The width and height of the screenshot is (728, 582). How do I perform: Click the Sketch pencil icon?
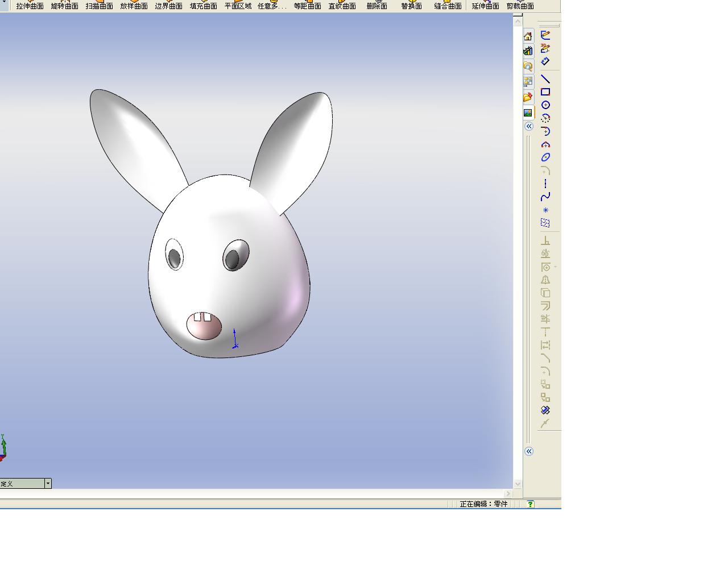pos(545,35)
